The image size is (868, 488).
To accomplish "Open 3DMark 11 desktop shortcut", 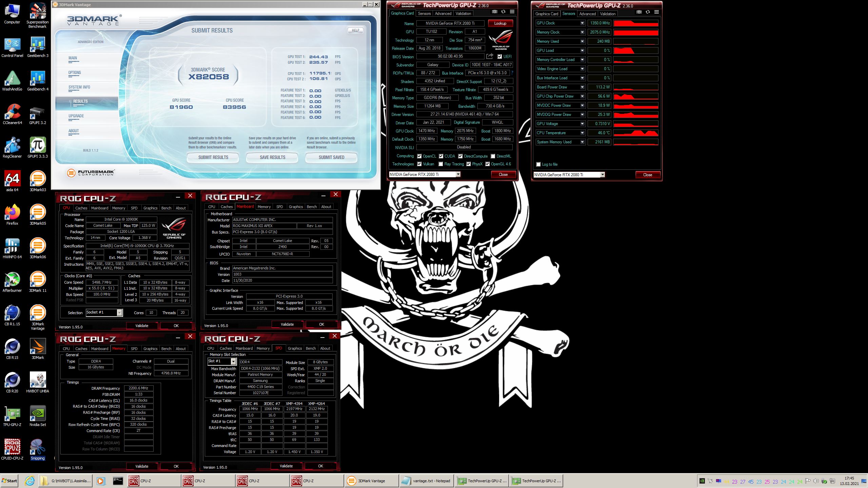I will (38, 282).
